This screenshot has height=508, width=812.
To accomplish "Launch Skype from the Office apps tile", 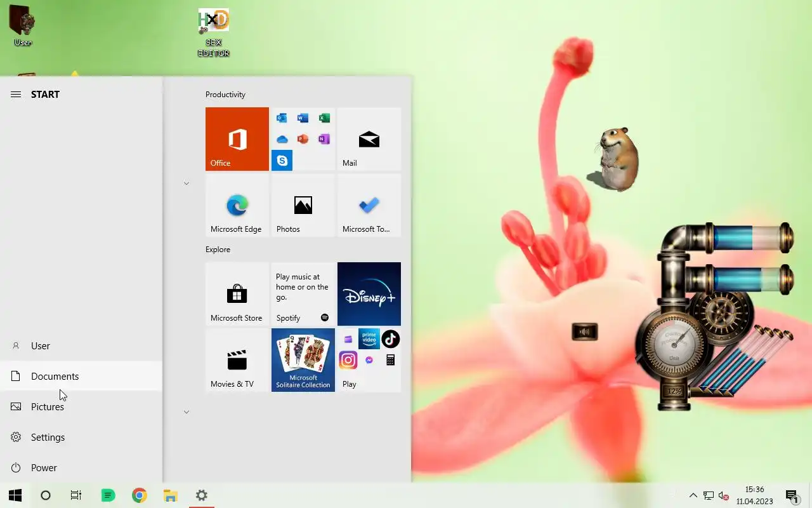I will [282, 161].
